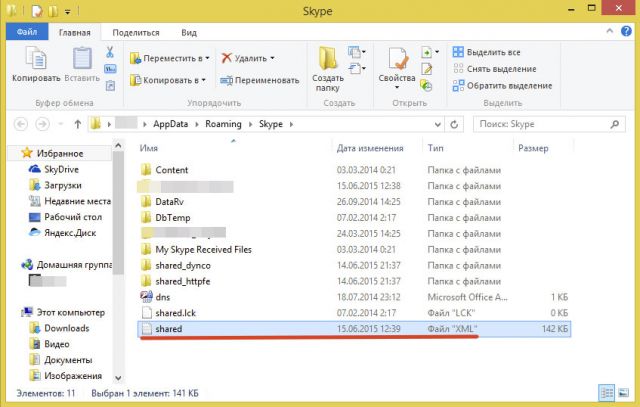Click the Refresh button beside address bar
The width and height of the screenshot is (640, 407).
pyautogui.click(x=454, y=125)
